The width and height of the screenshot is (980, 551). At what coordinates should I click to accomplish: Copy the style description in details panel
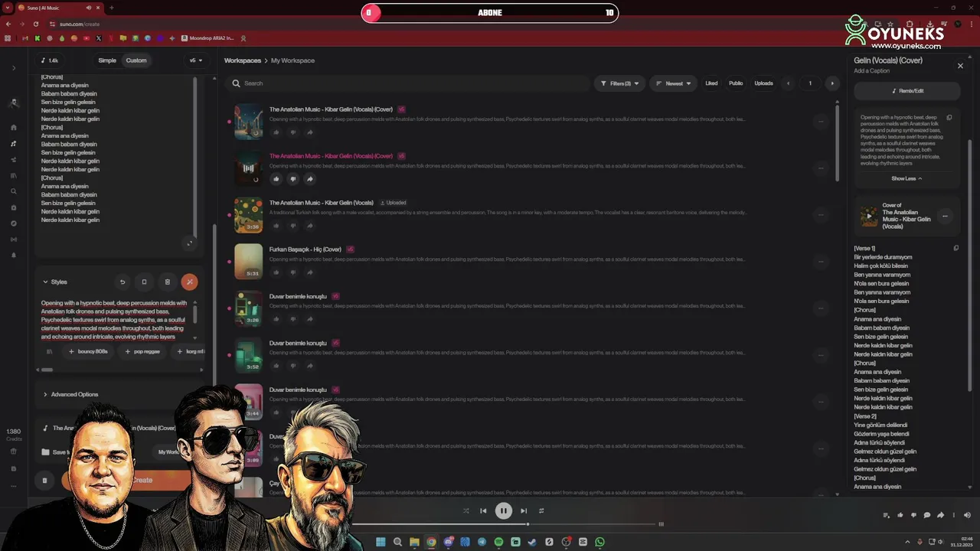(x=949, y=118)
